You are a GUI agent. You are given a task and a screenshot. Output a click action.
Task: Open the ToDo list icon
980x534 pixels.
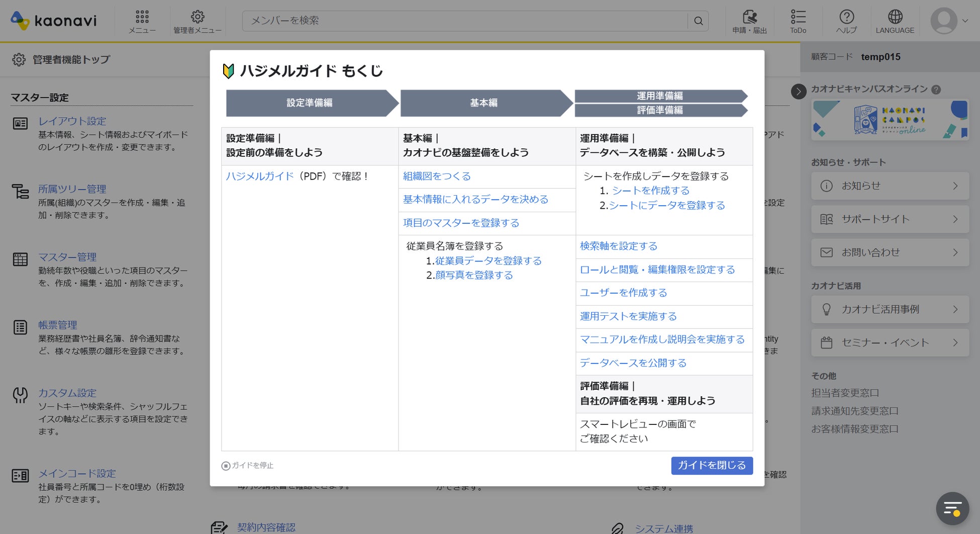tap(798, 17)
